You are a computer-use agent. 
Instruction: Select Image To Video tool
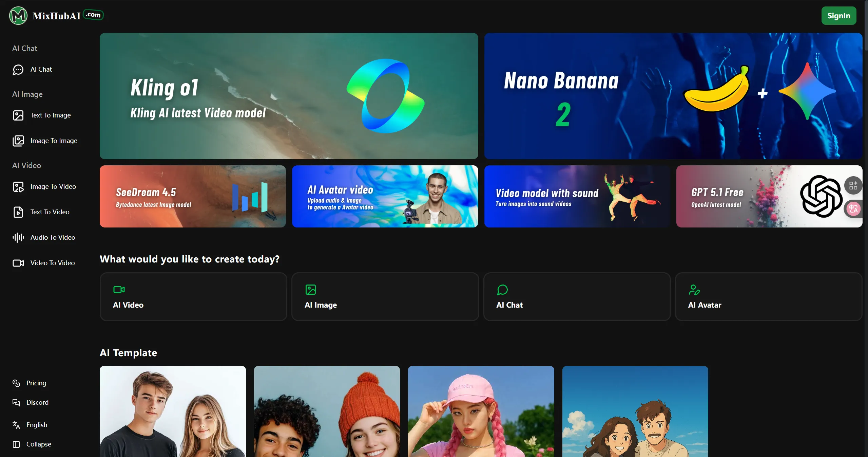53,186
